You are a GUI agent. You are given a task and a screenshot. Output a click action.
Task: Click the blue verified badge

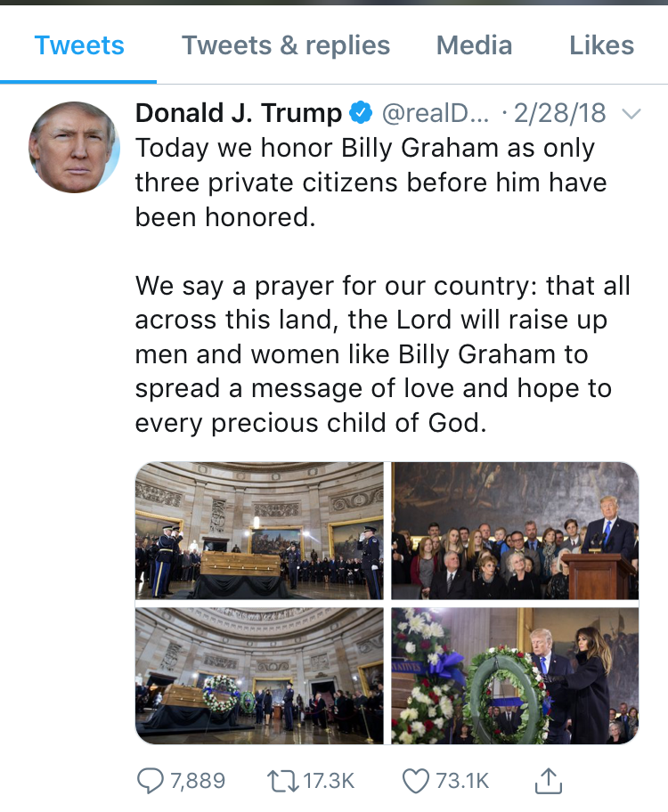tap(361, 113)
